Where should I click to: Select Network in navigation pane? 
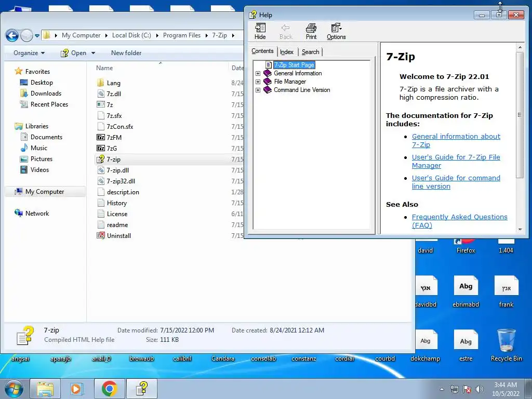click(37, 214)
